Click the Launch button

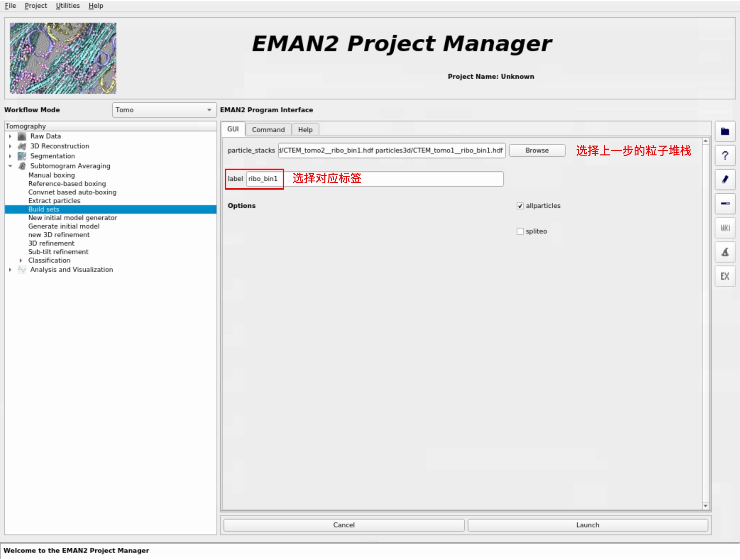tap(588, 525)
